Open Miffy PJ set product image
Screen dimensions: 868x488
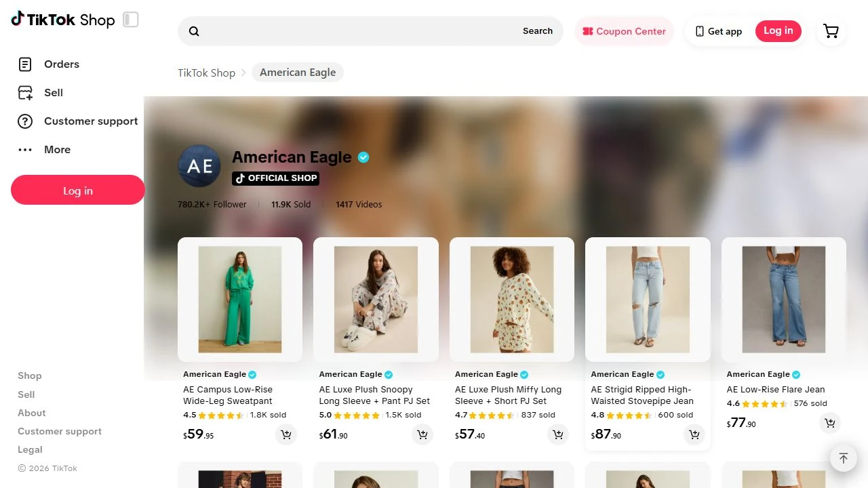pos(512,300)
